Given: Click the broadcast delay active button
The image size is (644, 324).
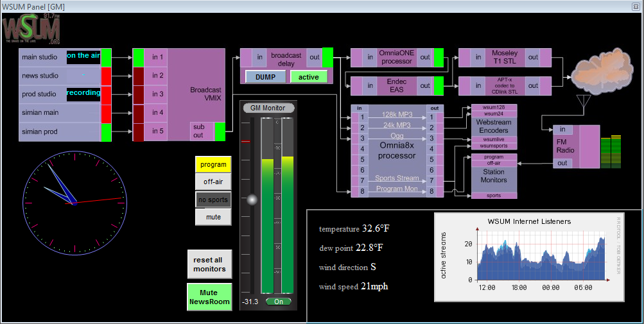Looking at the screenshot, I should coord(308,77).
